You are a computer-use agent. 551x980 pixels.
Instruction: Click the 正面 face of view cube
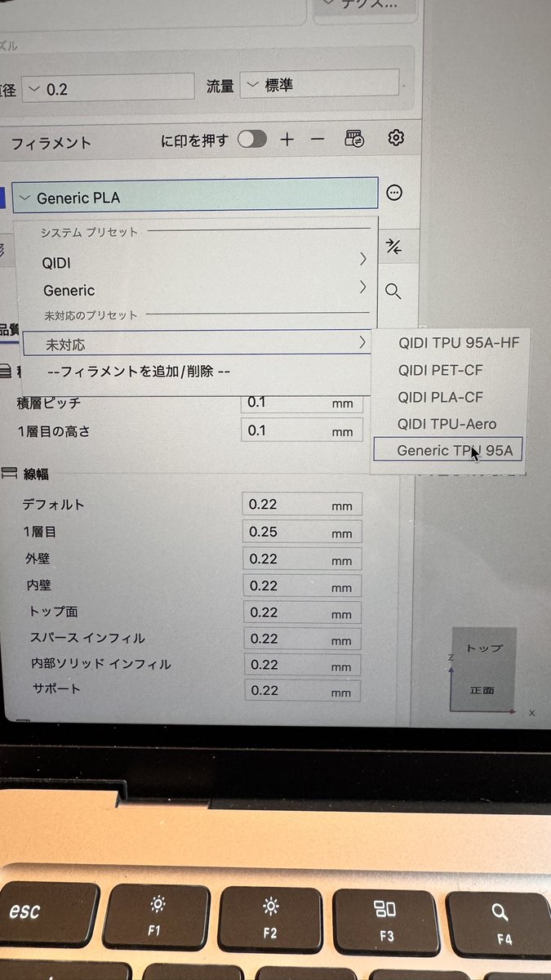click(482, 690)
